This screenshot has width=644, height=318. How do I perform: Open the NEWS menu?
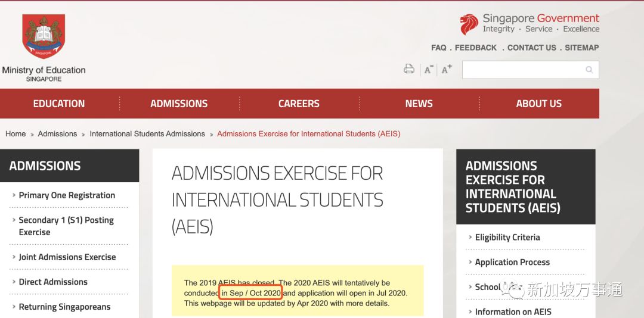click(419, 104)
